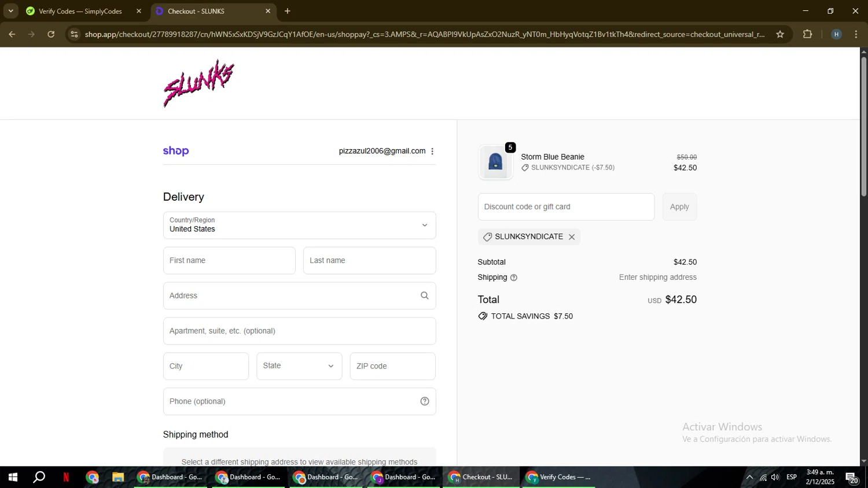
Task: Click the Discount code or gift card field
Action: point(566,206)
